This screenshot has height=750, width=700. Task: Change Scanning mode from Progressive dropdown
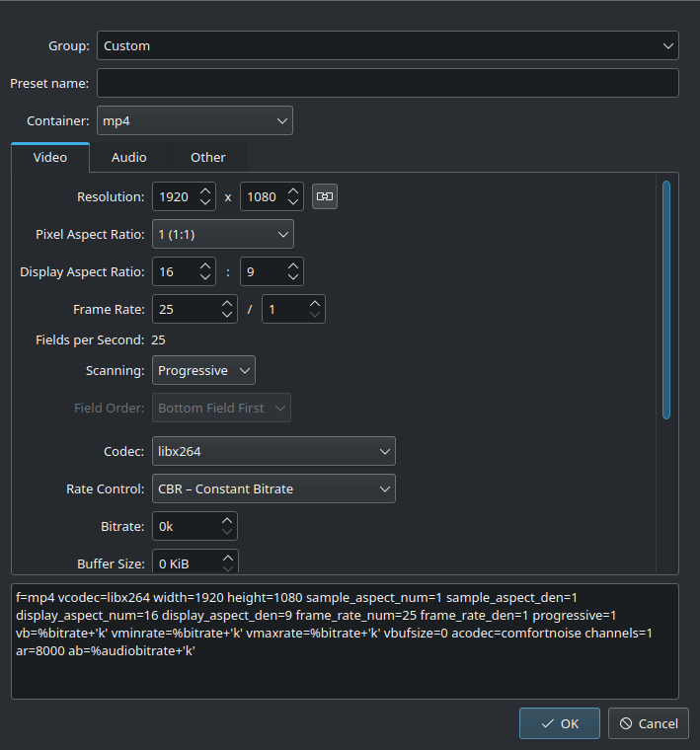(203, 370)
